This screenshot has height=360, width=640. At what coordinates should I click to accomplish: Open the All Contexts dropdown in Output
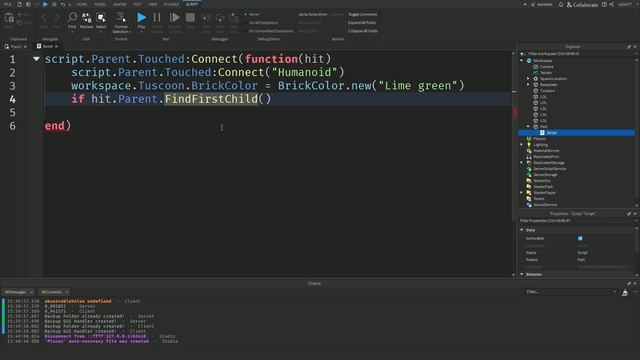(x=54, y=292)
